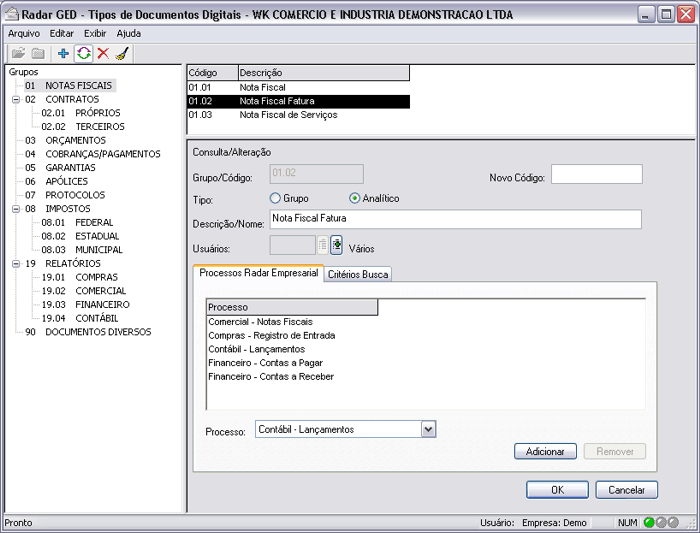Select the Grupo radio button

click(x=276, y=198)
